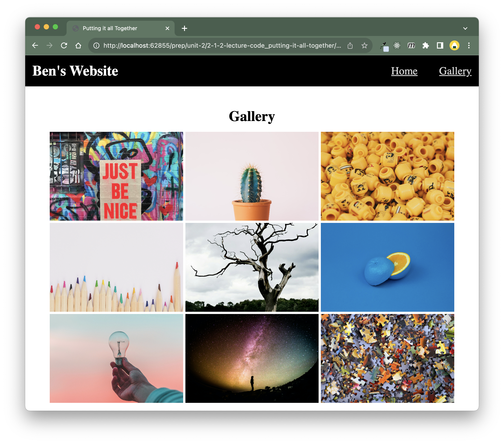
Task: Open the profile avatar button
Action: pyautogui.click(x=454, y=46)
